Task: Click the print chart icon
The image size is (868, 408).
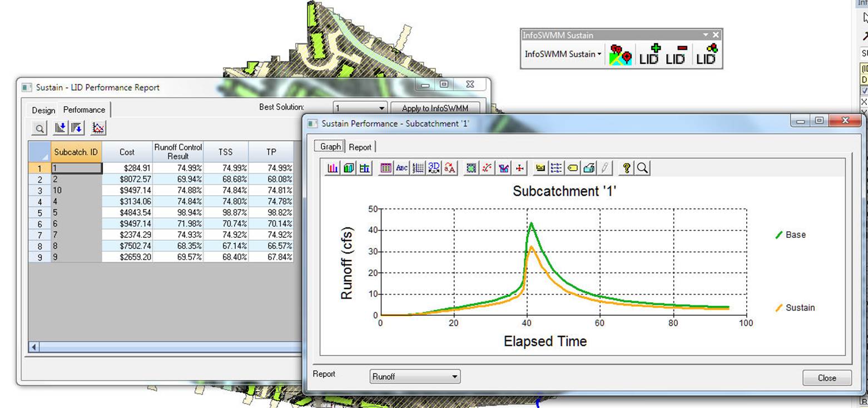Action: pos(589,168)
